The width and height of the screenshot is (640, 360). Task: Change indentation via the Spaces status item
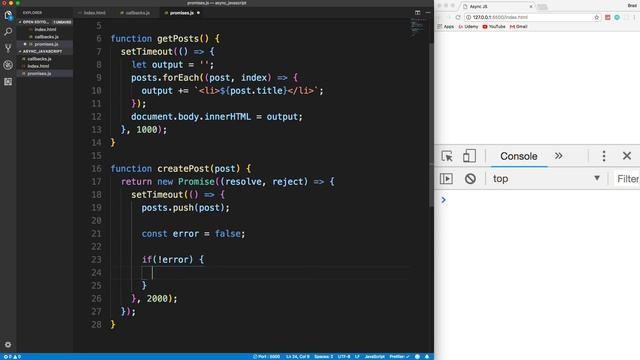[x=324, y=357]
